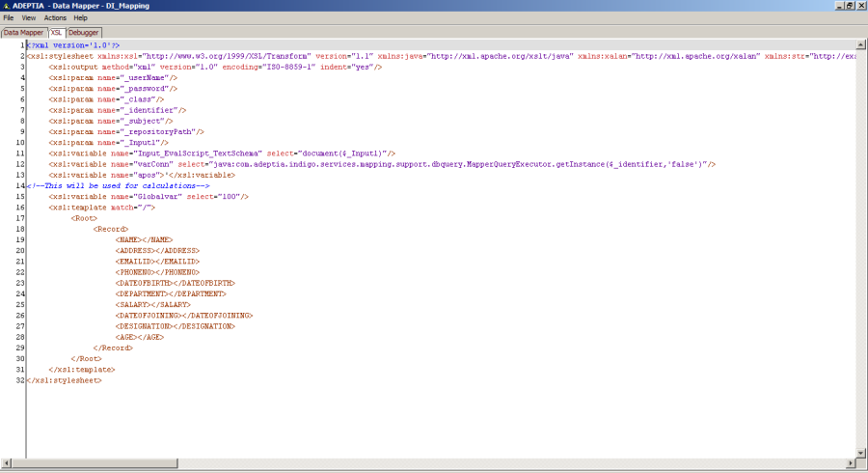868x473 pixels.
Task: Switch to the Data Mapper tab
Action: tap(23, 32)
